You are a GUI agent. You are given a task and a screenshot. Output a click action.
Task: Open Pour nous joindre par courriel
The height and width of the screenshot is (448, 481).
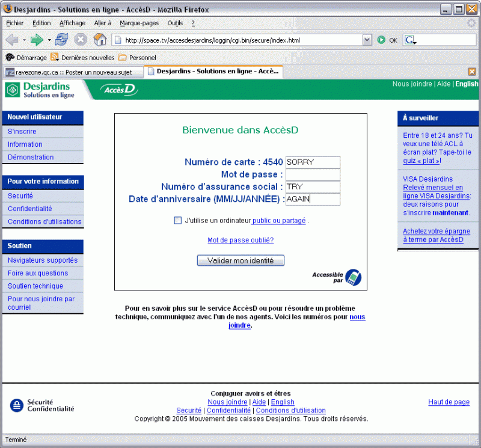tap(41, 303)
